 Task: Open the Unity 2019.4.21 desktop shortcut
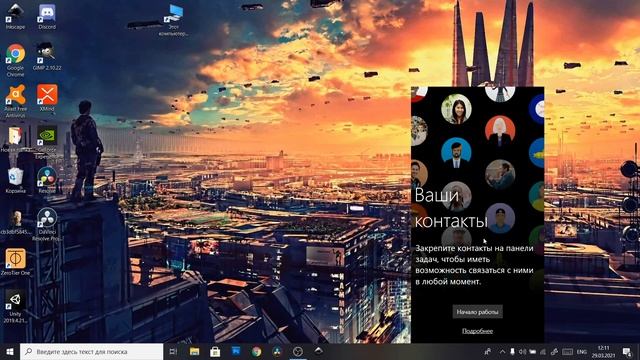(x=16, y=308)
